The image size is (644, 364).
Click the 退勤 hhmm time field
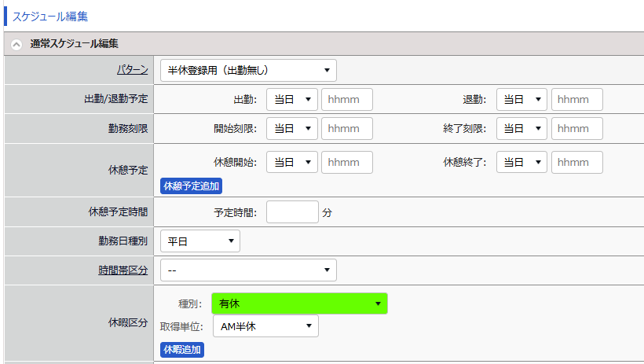tap(576, 100)
